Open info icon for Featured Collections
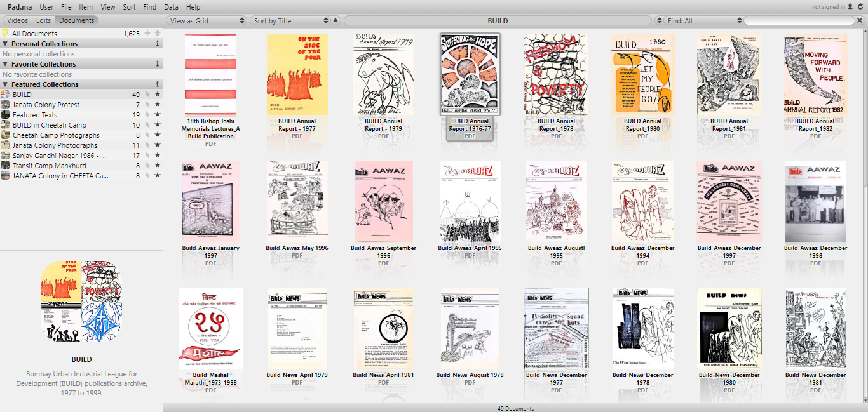 [158, 84]
